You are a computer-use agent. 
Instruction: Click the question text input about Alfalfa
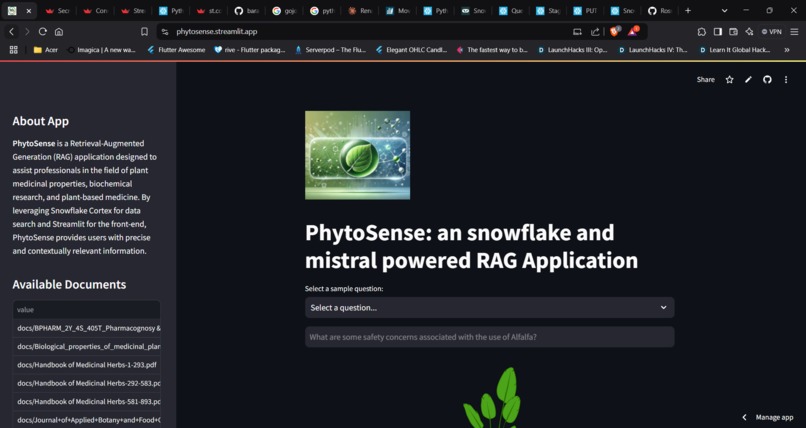[x=489, y=337]
